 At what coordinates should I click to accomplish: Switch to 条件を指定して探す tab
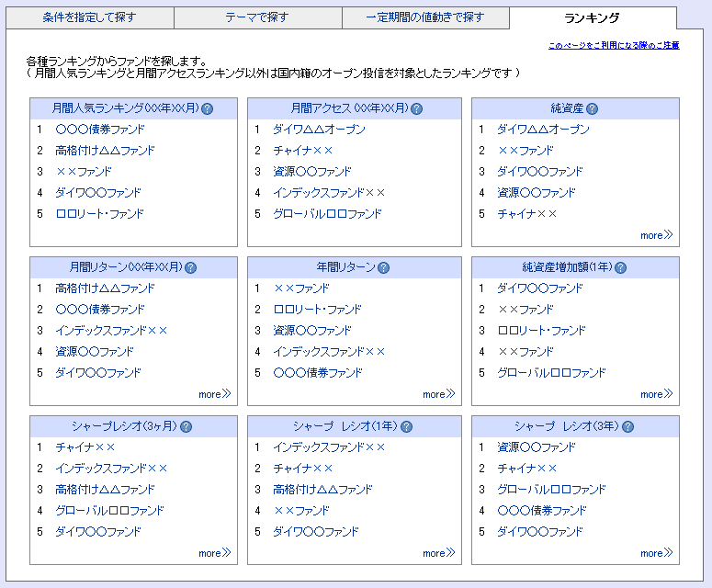[x=90, y=17]
